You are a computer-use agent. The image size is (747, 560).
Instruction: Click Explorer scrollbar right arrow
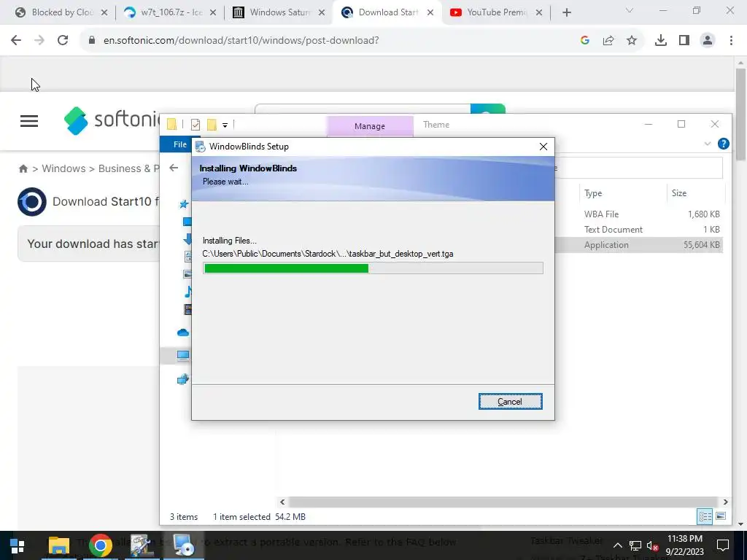[725, 502]
